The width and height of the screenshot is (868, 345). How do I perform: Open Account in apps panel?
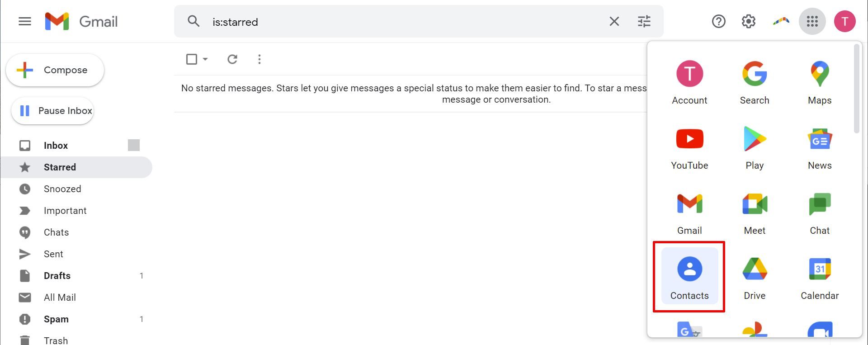[x=689, y=83]
